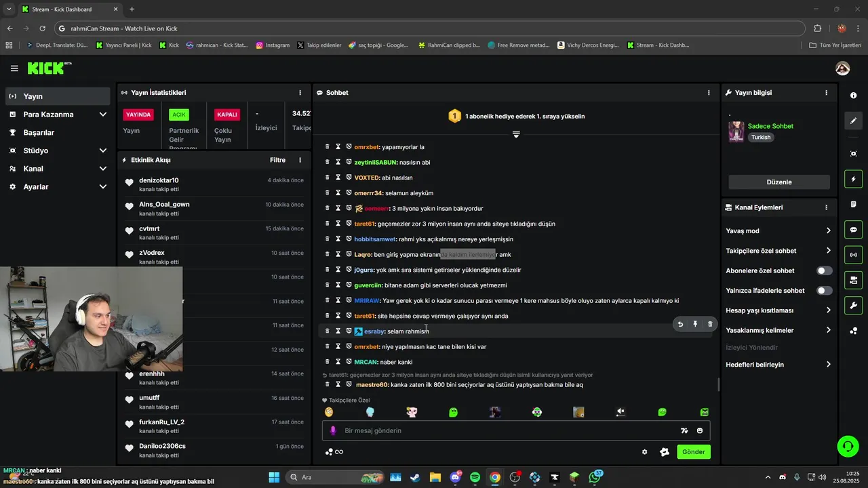The width and height of the screenshot is (868, 488).
Task: Click the Düzenle button
Action: (779, 182)
